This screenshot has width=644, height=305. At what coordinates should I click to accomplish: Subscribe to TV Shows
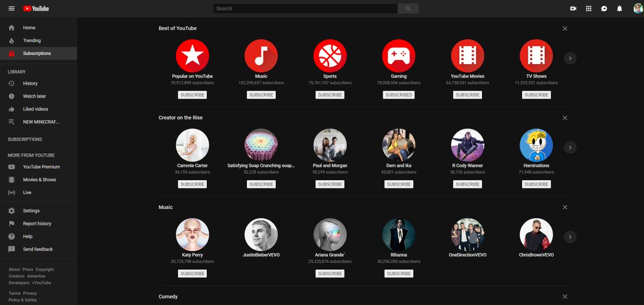pyautogui.click(x=536, y=95)
